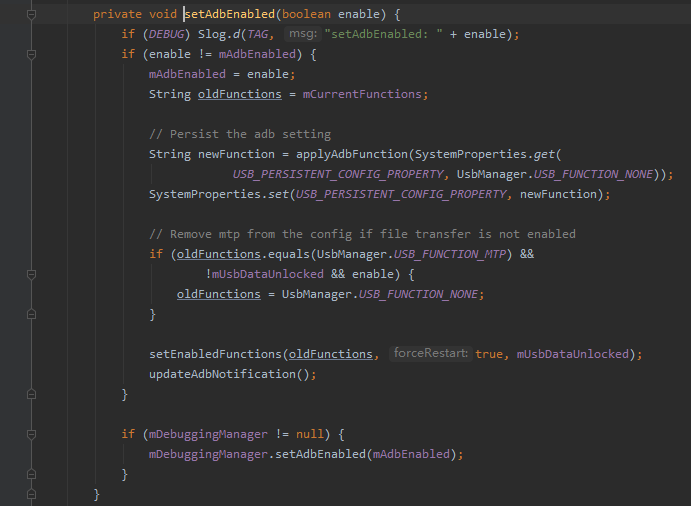This screenshot has height=506, width=691.
Task: Click 'DEBUG' constant in the if statement
Action: point(166,34)
